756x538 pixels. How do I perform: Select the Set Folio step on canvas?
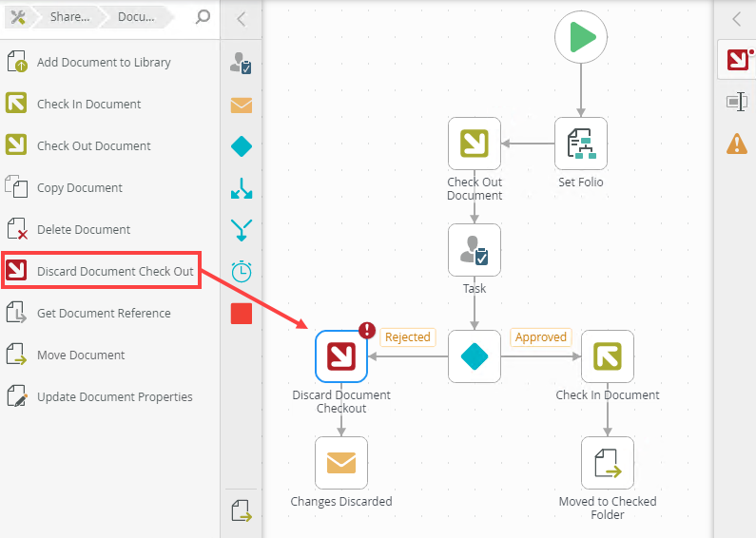(x=580, y=144)
